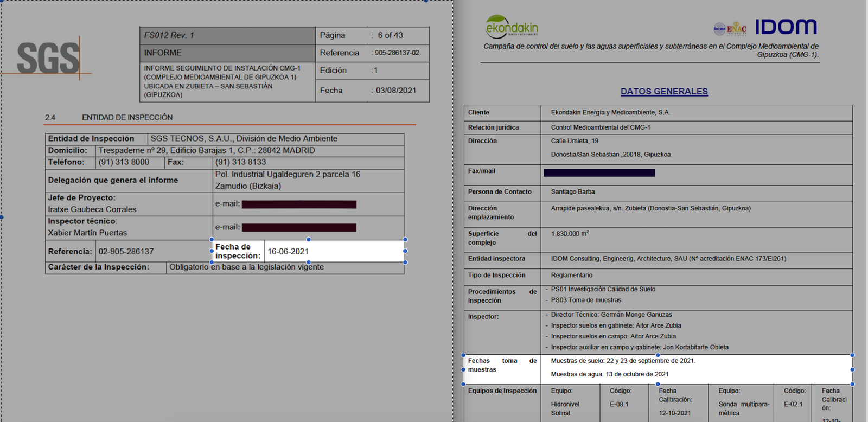The width and height of the screenshot is (868, 422).
Task: Click the Referencia value 02-905-286137
Action: [x=126, y=252]
